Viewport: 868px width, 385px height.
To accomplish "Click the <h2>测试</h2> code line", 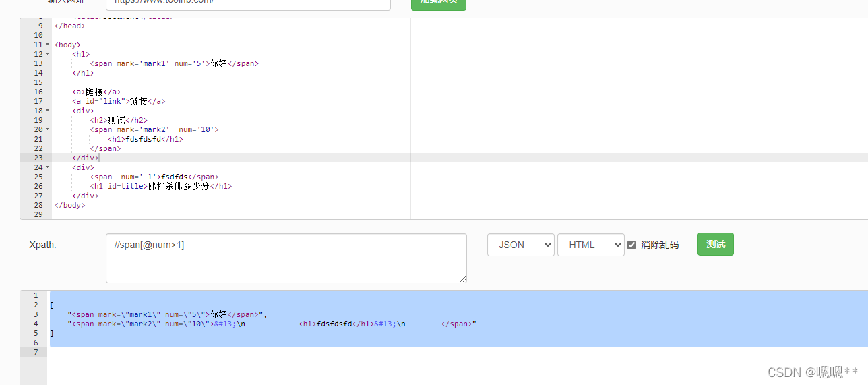I will point(119,120).
